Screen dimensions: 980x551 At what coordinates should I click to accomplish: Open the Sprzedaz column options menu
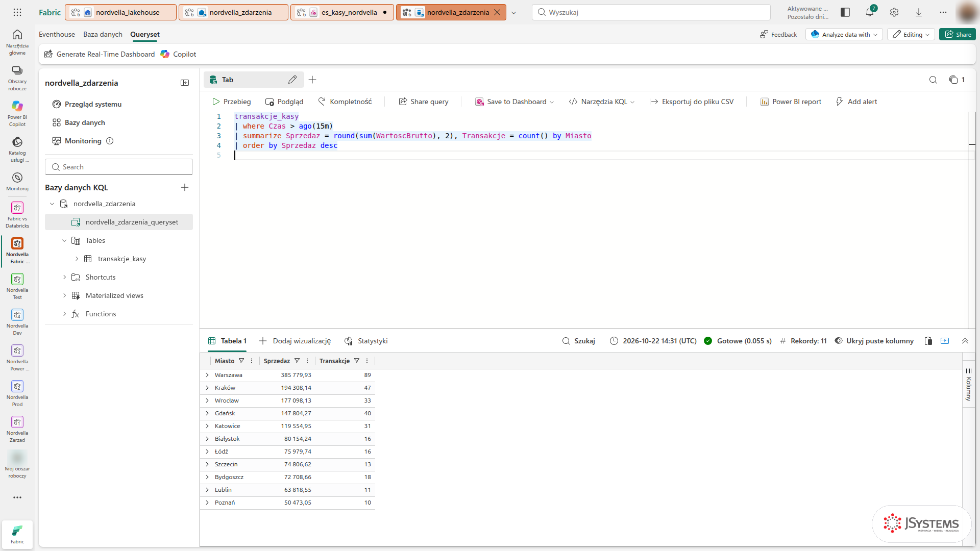click(x=307, y=361)
